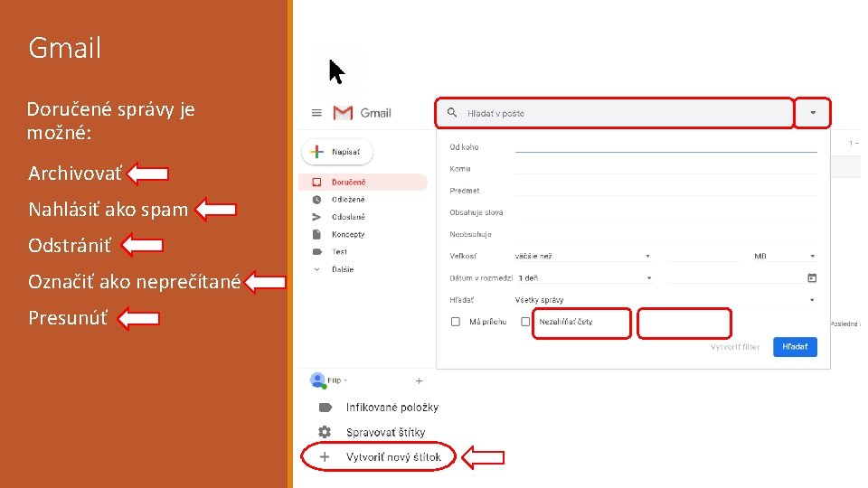Click the Neobsahuje input field
The image size is (868, 488).
click(666, 234)
